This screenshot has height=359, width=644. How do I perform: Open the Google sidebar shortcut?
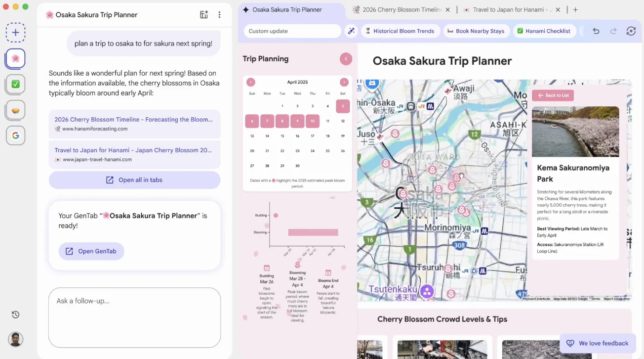coord(15,135)
